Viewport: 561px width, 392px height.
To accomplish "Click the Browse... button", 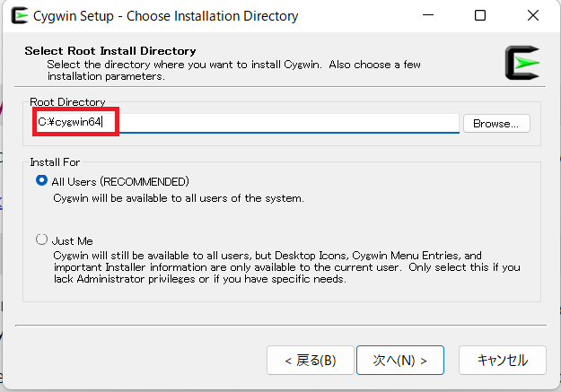I will click(496, 124).
